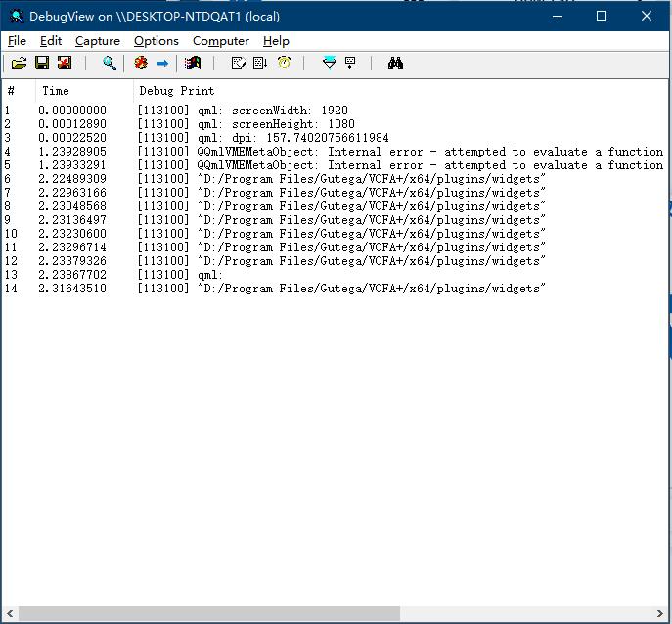The image size is (672, 624).
Task: Enable Pass-Through blue arrow icon
Action: (162, 64)
